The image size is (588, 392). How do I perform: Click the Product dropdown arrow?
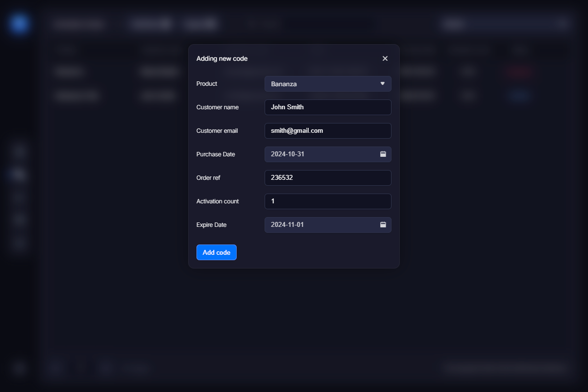[383, 84]
